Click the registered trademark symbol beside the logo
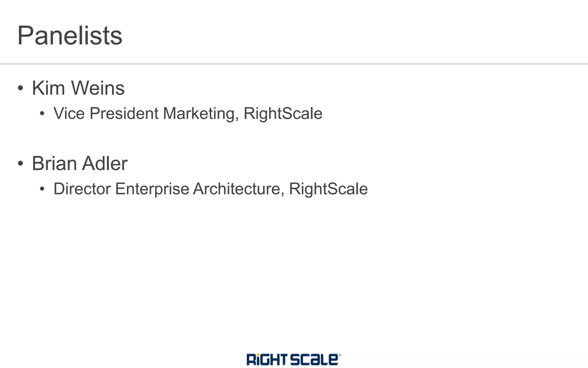The height and width of the screenshot is (368, 588). tap(340, 355)
